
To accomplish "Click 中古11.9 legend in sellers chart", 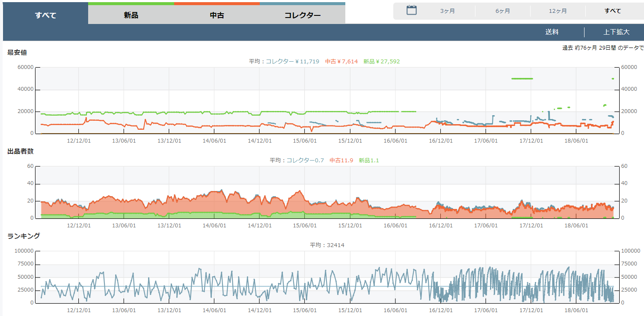I will tap(341, 161).
